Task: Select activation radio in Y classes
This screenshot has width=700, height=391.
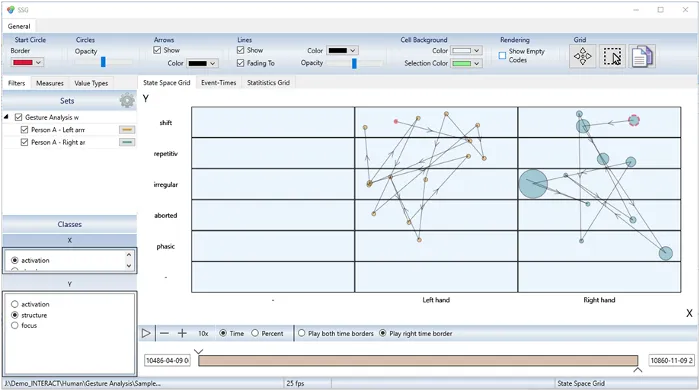Action: point(15,304)
